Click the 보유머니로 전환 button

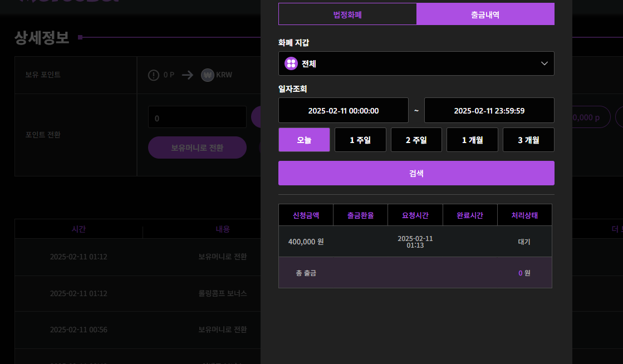(197, 147)
